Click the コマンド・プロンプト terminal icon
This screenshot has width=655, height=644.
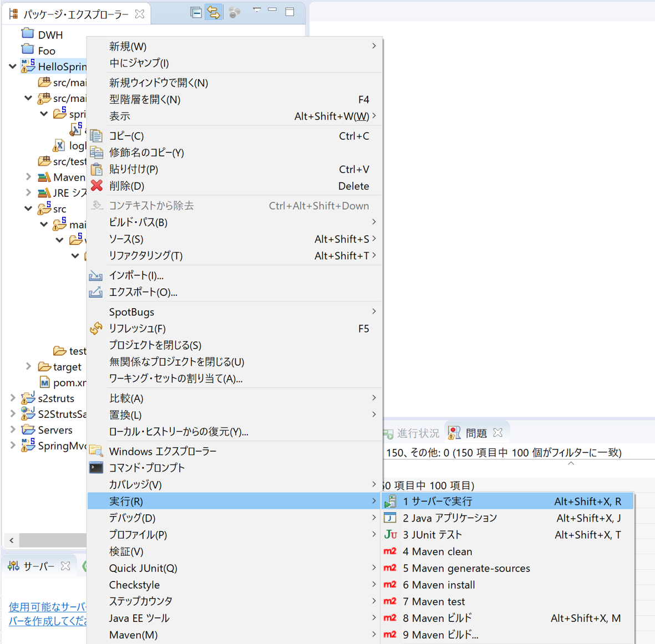point(96,467)
